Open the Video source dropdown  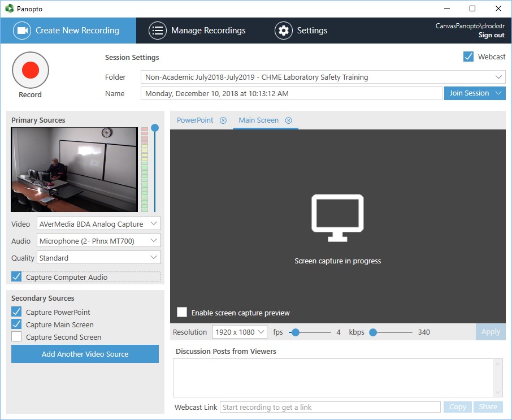tap(98, 224)
